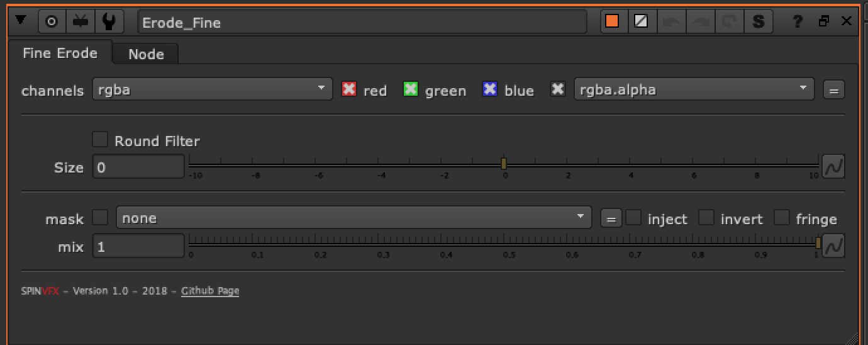Click the center node target icon
The image size is (868, 345).
52,22
